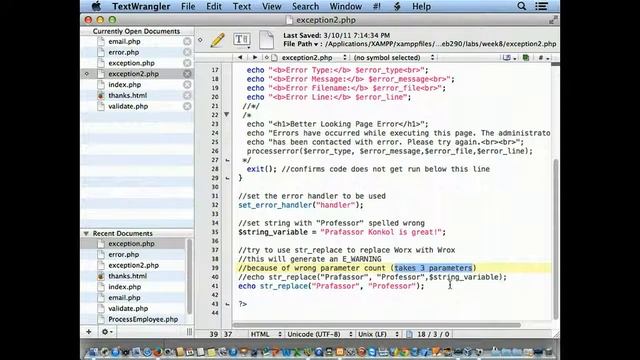Open the Text menu
The image size is (640, 360).
(x=242, y=7)
